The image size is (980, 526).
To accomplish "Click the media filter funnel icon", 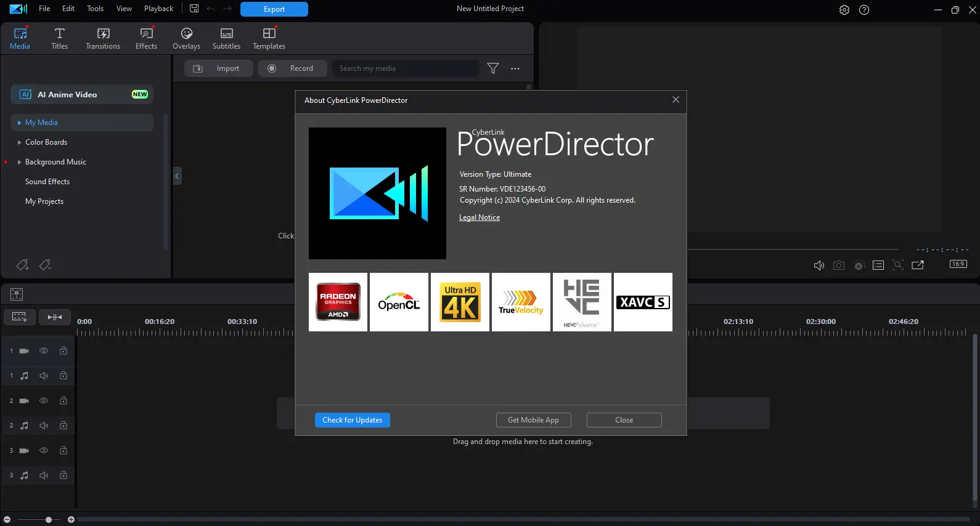I will pyautogui.click(x=493, y=68).
